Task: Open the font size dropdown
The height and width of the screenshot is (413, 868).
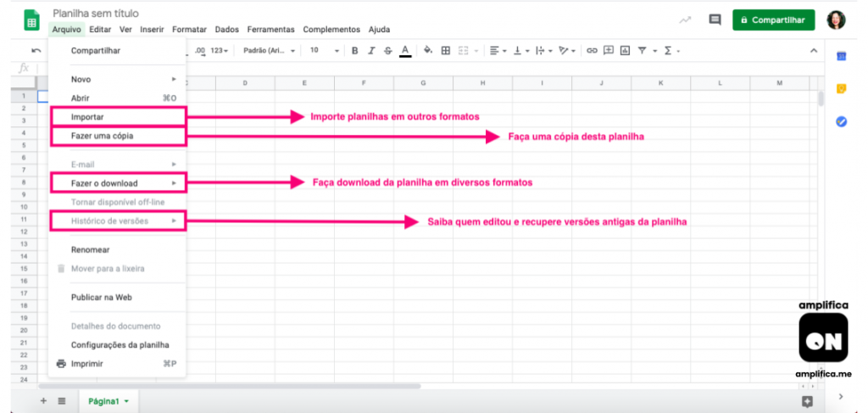Action: pyautogui.click(x=324, y=51)
